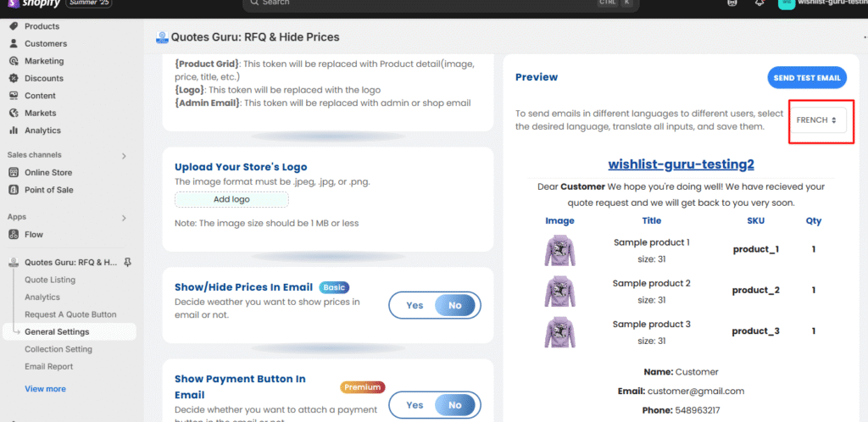Image resolution: width=868 pixels, height=422 pixels.
Task: Click the Summer '25 badge
Action: 87,3
